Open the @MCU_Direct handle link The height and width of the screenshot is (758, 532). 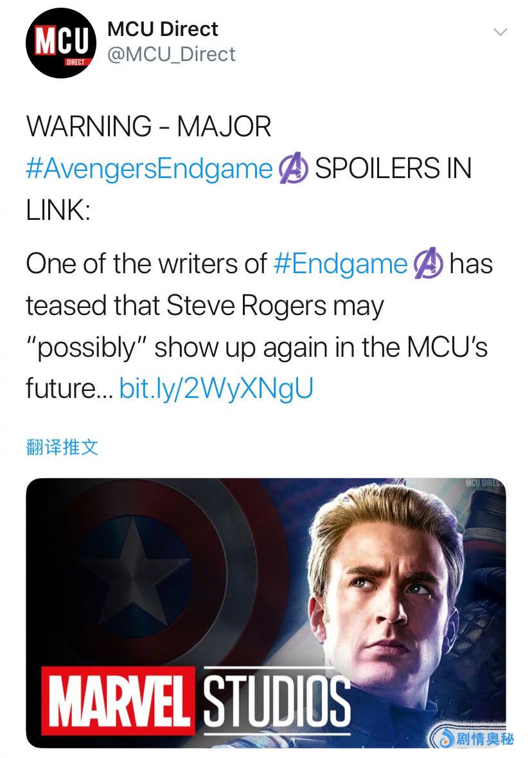coord(172,55)
